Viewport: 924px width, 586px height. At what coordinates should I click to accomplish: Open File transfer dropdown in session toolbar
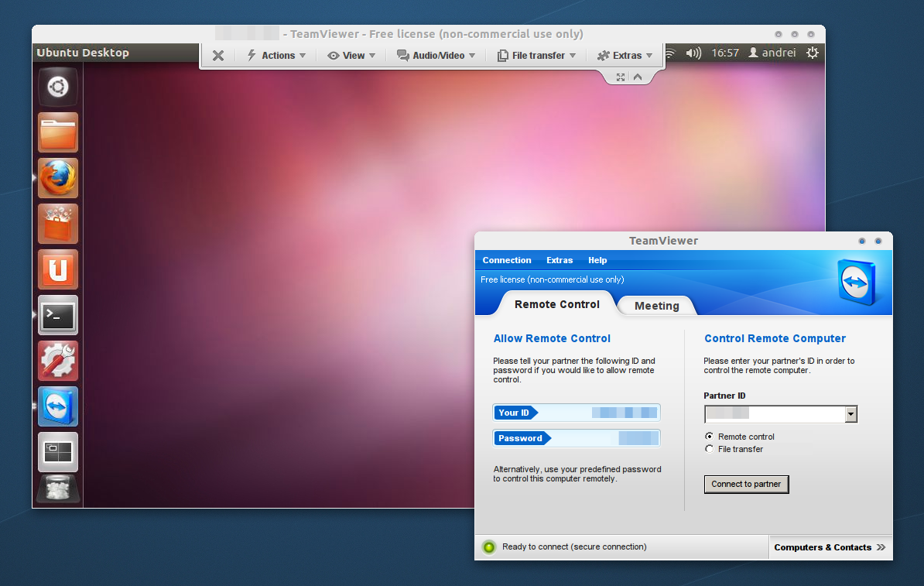click(x=537, y=56)
